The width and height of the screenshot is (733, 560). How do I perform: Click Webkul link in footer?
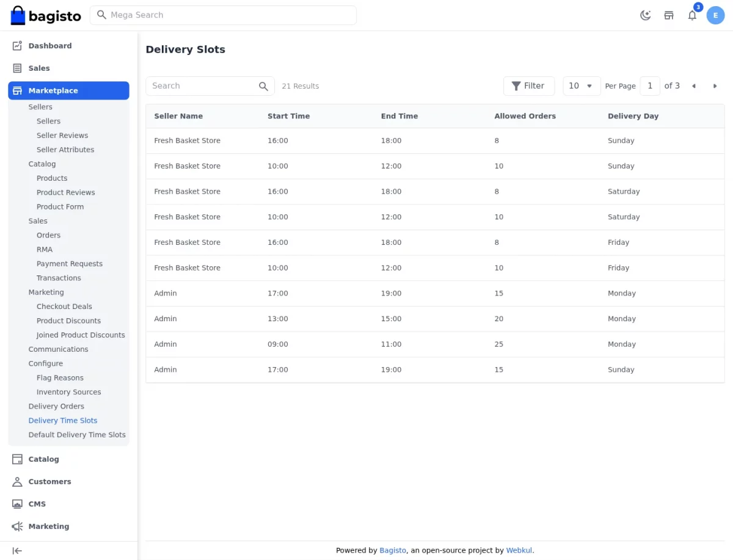(519, 550)
